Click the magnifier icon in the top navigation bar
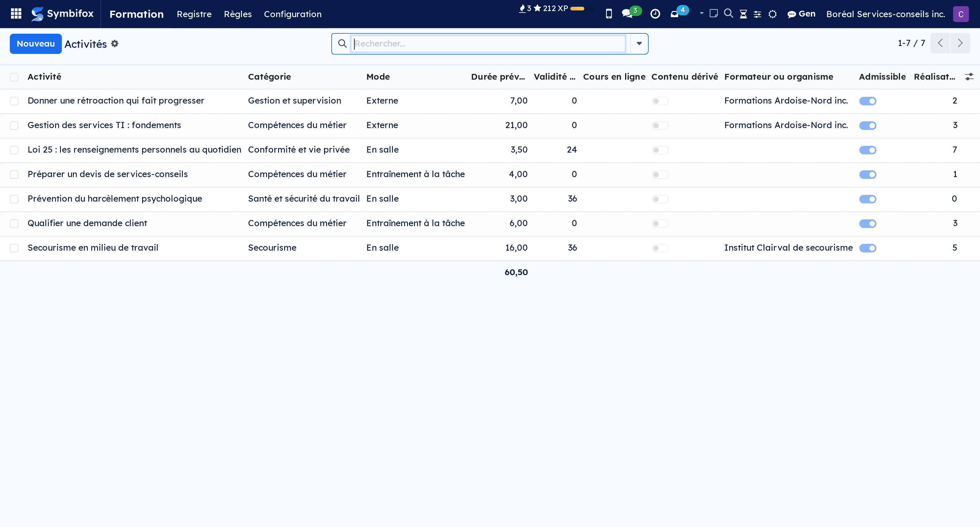The image size is (980, 527). click(728, 14)
